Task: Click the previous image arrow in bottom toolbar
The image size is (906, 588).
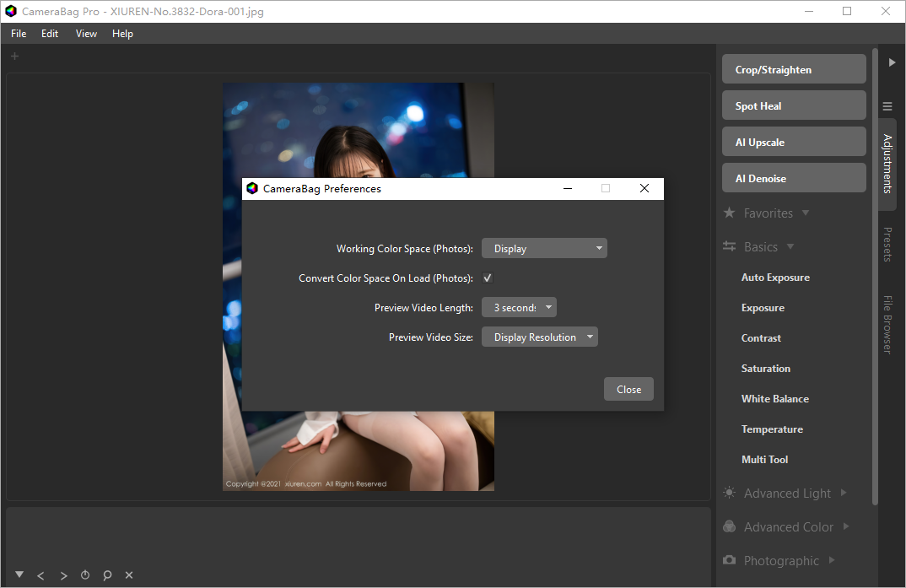Action: click(40, 575)
